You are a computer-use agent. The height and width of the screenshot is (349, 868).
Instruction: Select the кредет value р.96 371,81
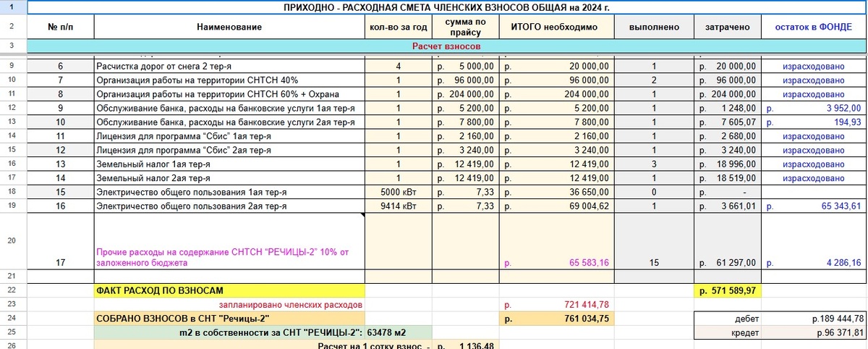(x=814, y=332)
